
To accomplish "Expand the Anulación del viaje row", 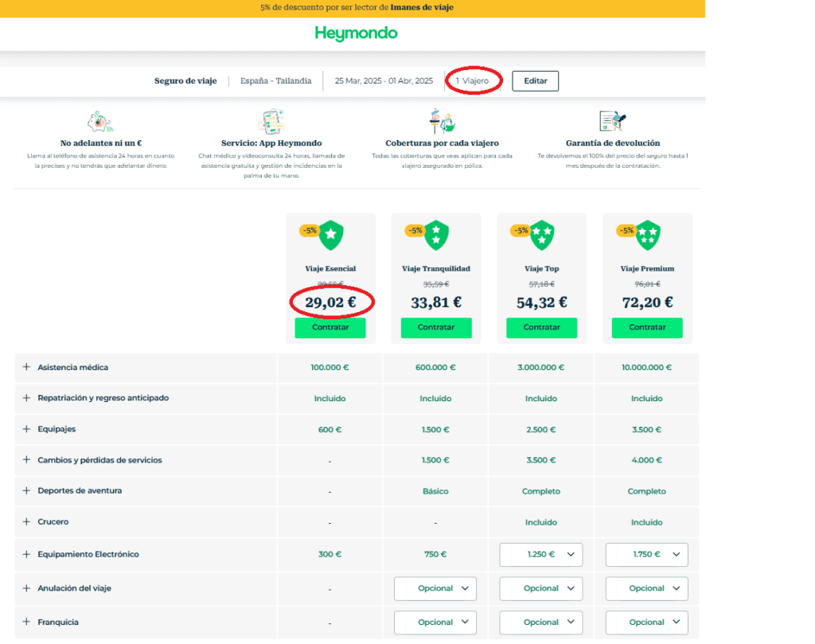I will (26, 587).
